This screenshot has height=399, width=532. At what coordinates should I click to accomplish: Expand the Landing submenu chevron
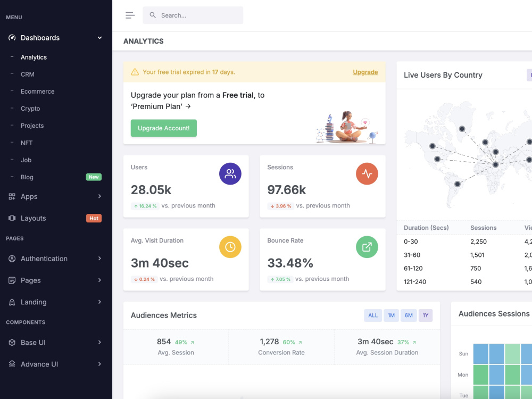click(100, 302)
